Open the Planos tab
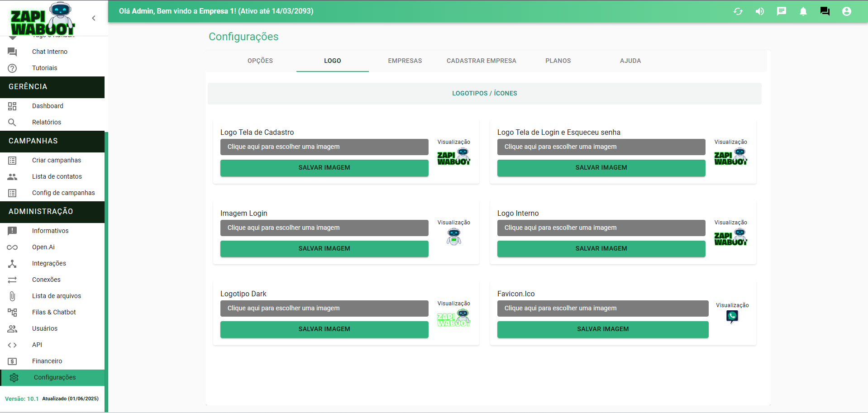The height and width of the screenshot is (413, 868). (558, 61)
